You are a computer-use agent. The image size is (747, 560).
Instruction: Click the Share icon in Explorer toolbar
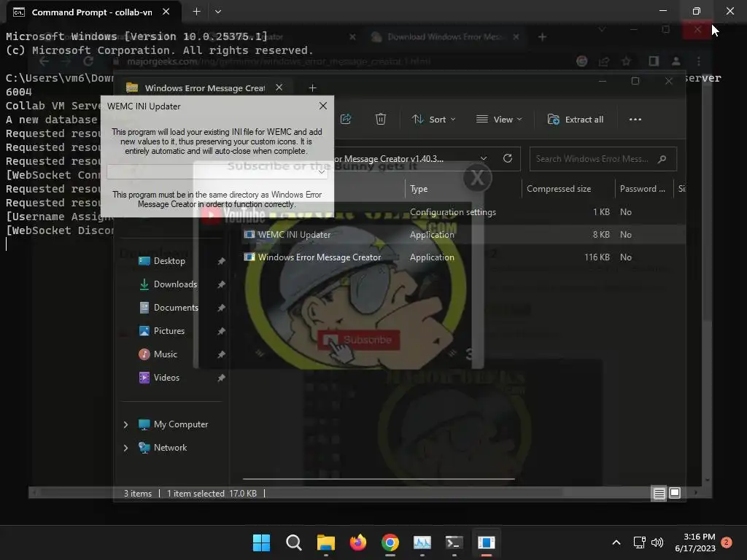click(x=346, y=119)
